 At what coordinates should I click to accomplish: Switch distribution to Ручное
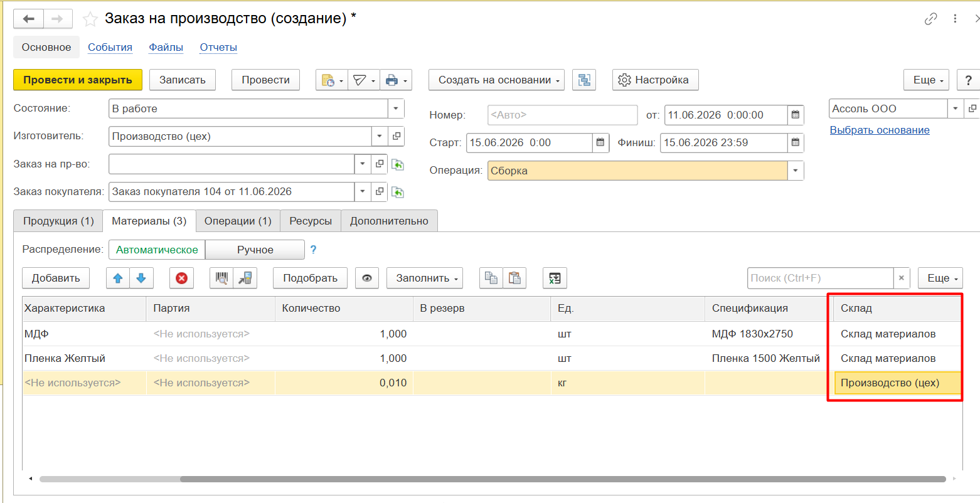point(255,250)
